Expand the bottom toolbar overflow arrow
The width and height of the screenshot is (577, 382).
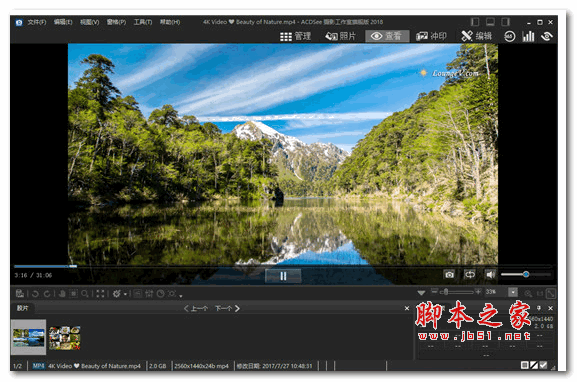click(x=181, y=296)
